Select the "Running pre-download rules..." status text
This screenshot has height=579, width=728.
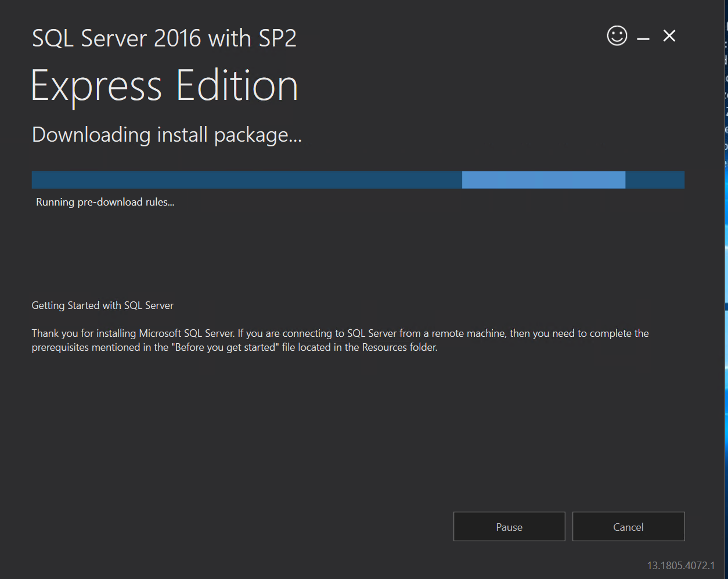click(105, 202)
